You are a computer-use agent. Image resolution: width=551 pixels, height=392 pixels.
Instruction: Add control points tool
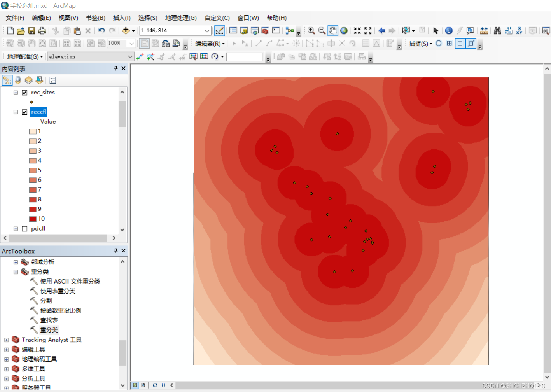point(140,56)
